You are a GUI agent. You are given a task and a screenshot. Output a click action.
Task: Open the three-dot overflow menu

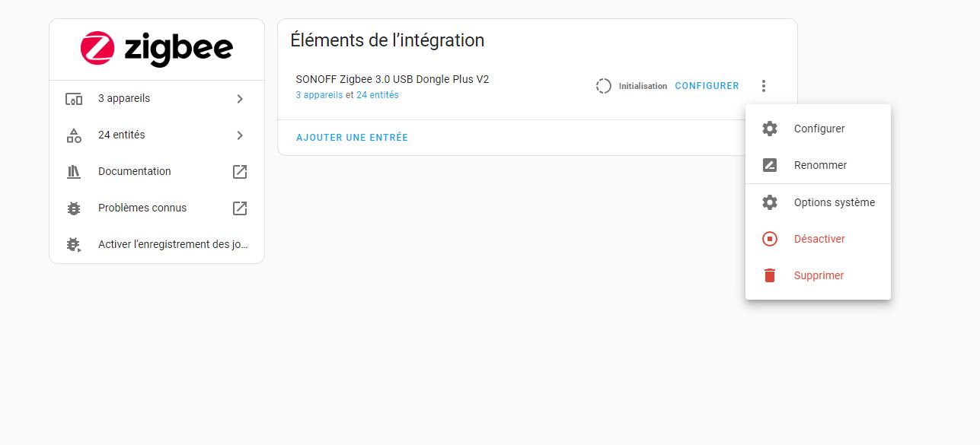tap(764, 86)
